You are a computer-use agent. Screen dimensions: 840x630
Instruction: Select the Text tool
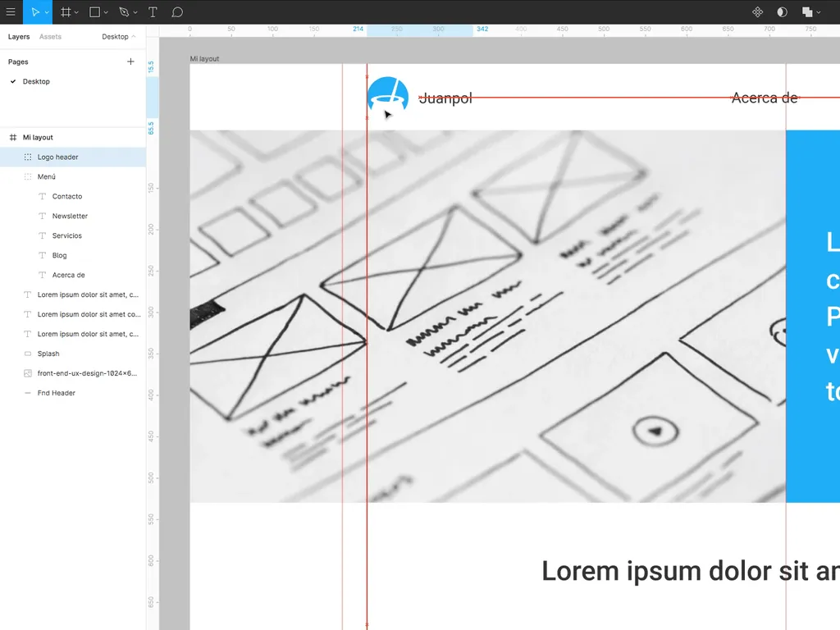point(153,11)
